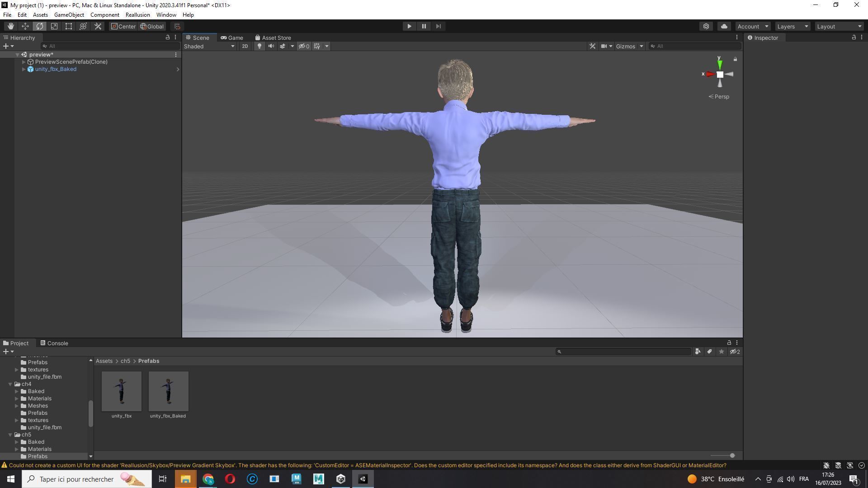This screenshot has height=488, width=868.
Task: Select the Transform tool
Action: point(83,26)
